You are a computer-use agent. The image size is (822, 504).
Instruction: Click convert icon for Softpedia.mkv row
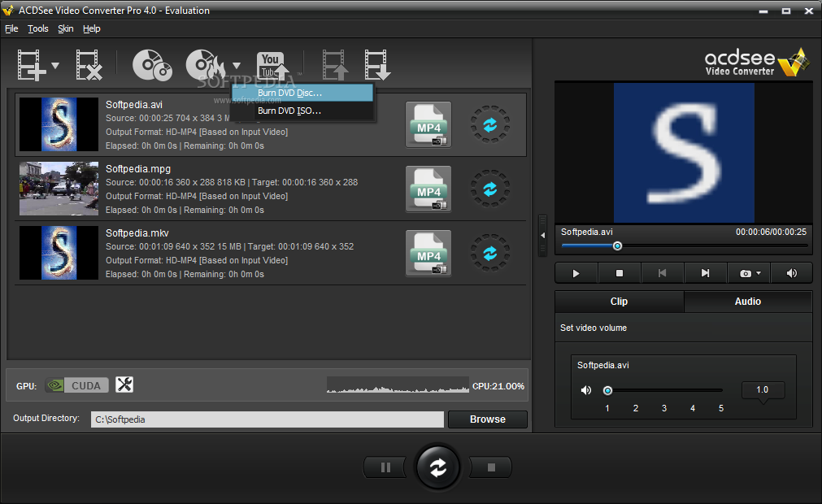[489, 253]
